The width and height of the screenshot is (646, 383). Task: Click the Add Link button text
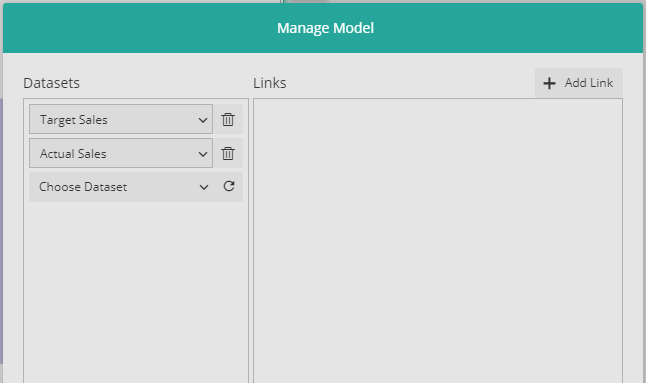[x=589, y=83]
